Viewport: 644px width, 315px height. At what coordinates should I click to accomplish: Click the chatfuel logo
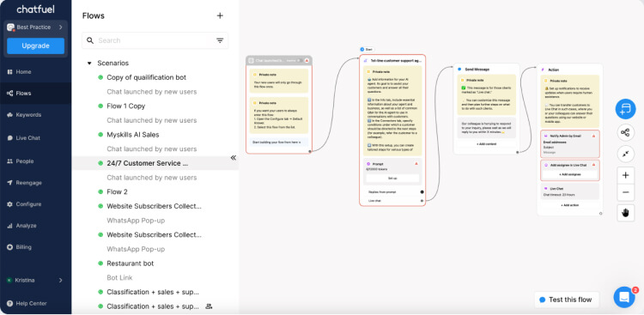(x=35, y=9)
